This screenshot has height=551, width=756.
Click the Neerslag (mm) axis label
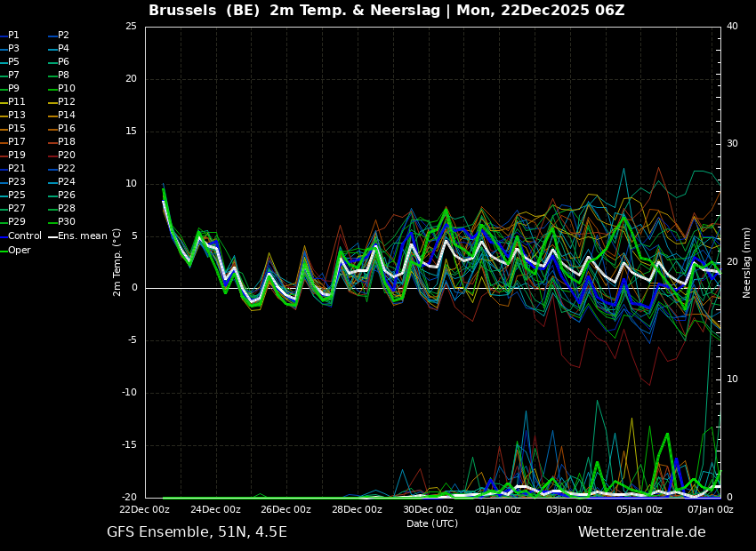(747, 262)
